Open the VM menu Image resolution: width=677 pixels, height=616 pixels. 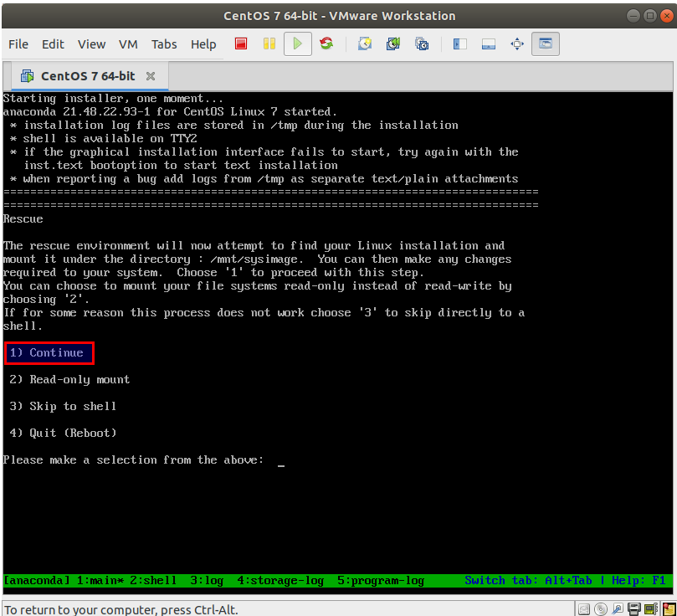[131, 44]
